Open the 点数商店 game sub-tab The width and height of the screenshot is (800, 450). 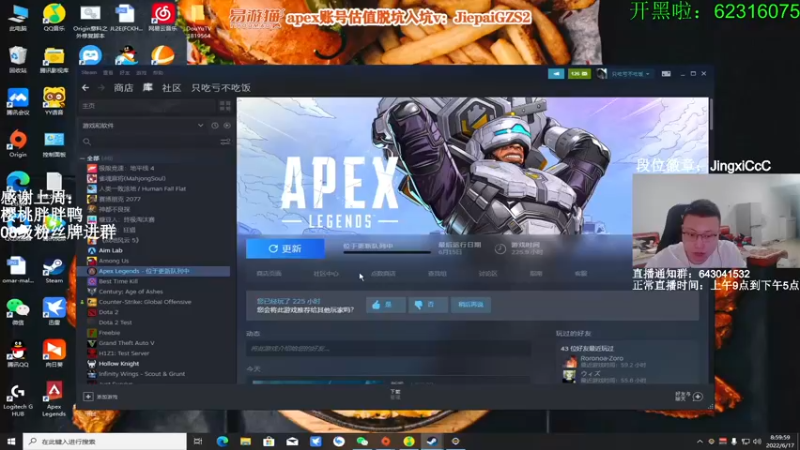(383, 273)
